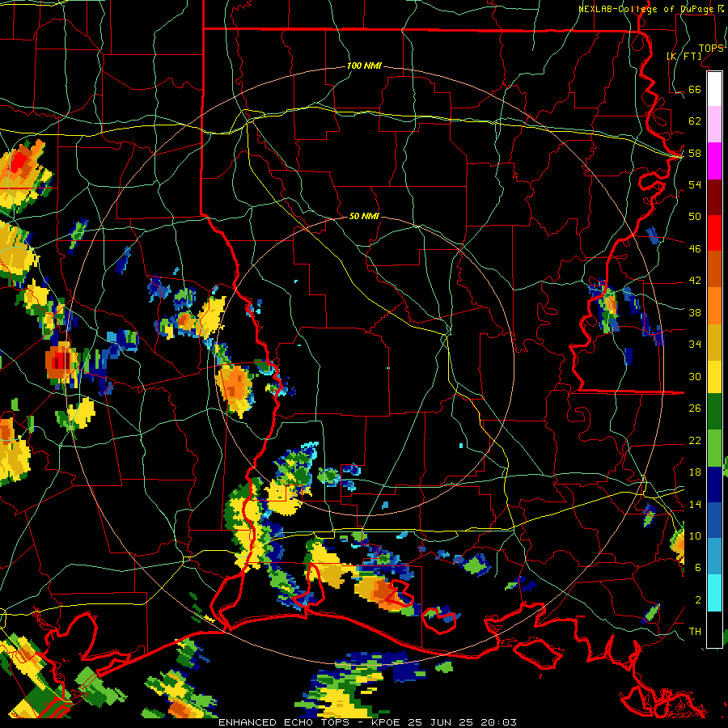The width and height of the screenshot is (728, 728).
Task: Click the "TOPS" legend title
Action: [711, 49]
